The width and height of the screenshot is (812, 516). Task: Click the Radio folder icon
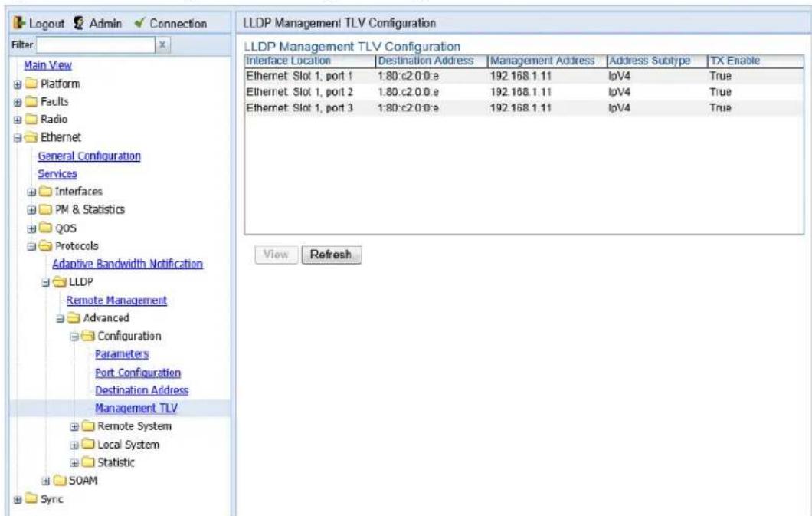(x=31, y=119)
